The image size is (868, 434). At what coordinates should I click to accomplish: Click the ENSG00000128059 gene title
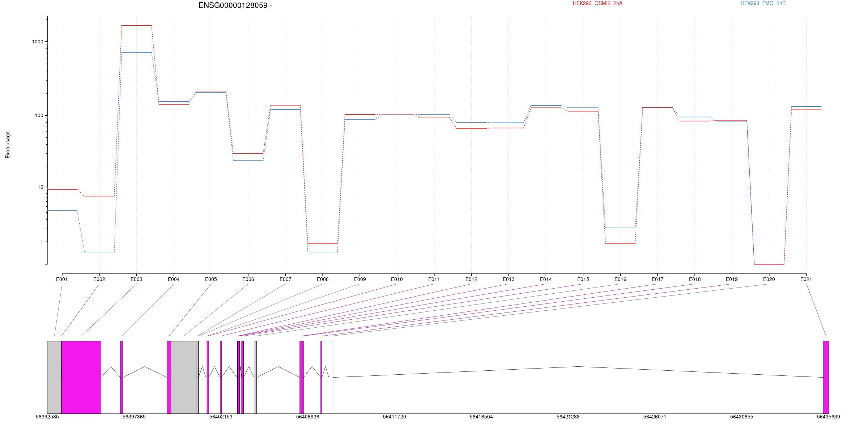click(x=235, y=5)
